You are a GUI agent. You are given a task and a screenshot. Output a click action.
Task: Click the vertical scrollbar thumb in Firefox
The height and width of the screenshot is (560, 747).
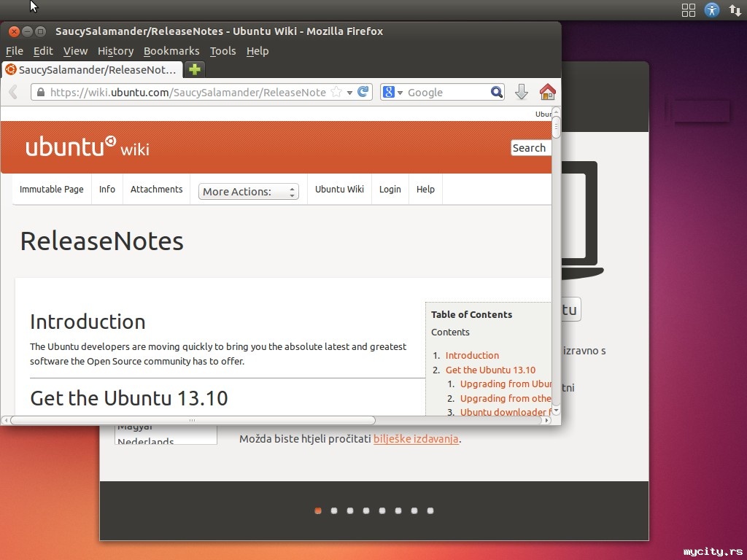[556, 125]
